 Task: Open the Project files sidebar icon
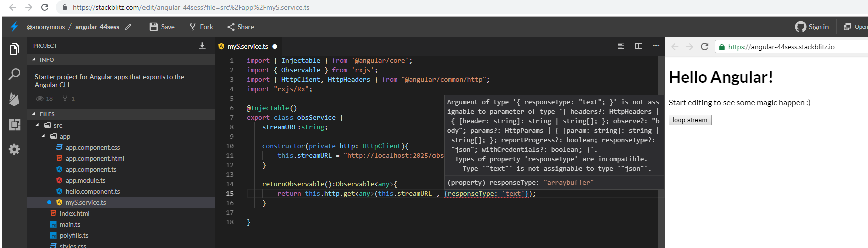14,49
